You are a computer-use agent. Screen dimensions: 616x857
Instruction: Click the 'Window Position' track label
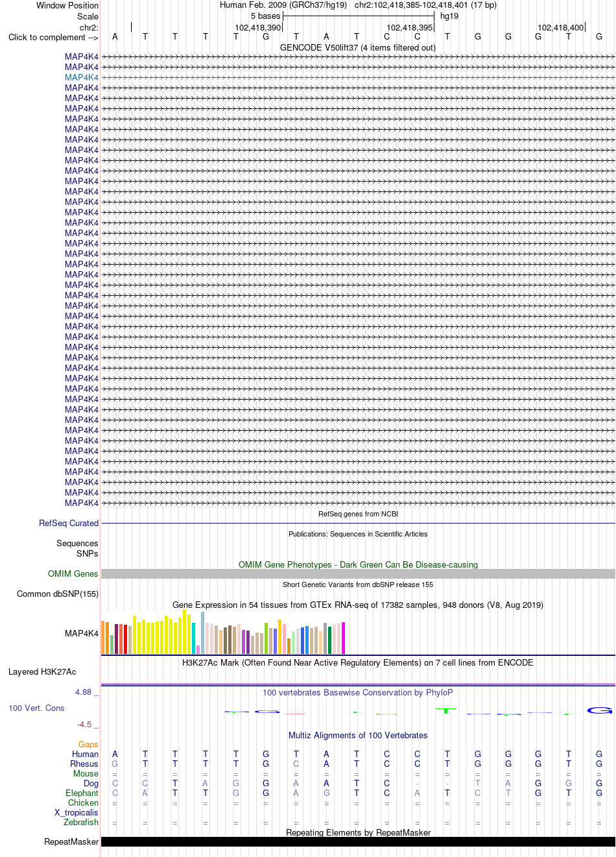pyautogui.click(x=67, y=6)
